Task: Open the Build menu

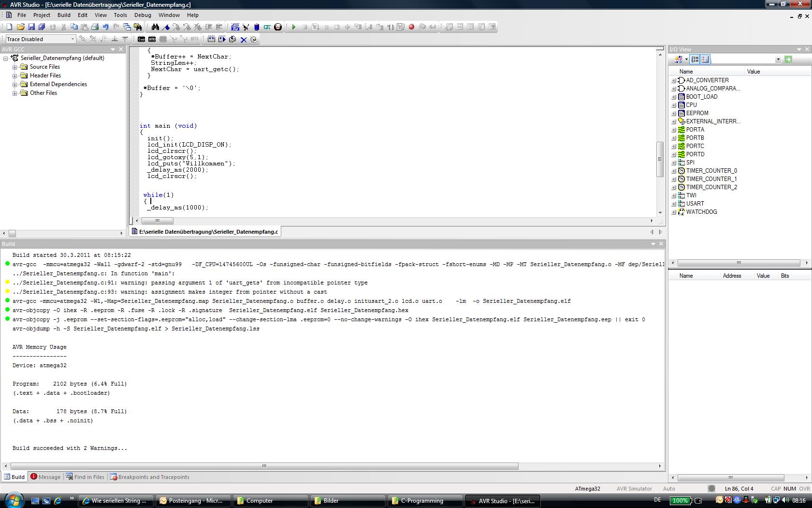Action: [x=64, y=15]
